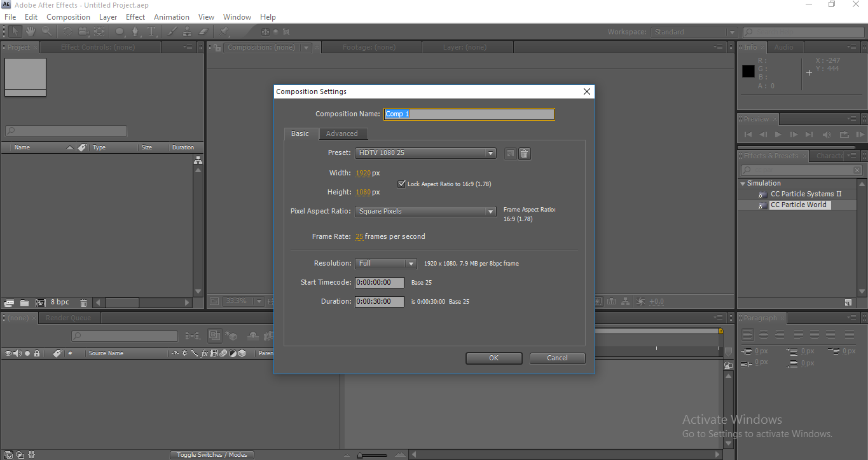Uncheck Lock Aspect Ratio to 16:9

401,184
